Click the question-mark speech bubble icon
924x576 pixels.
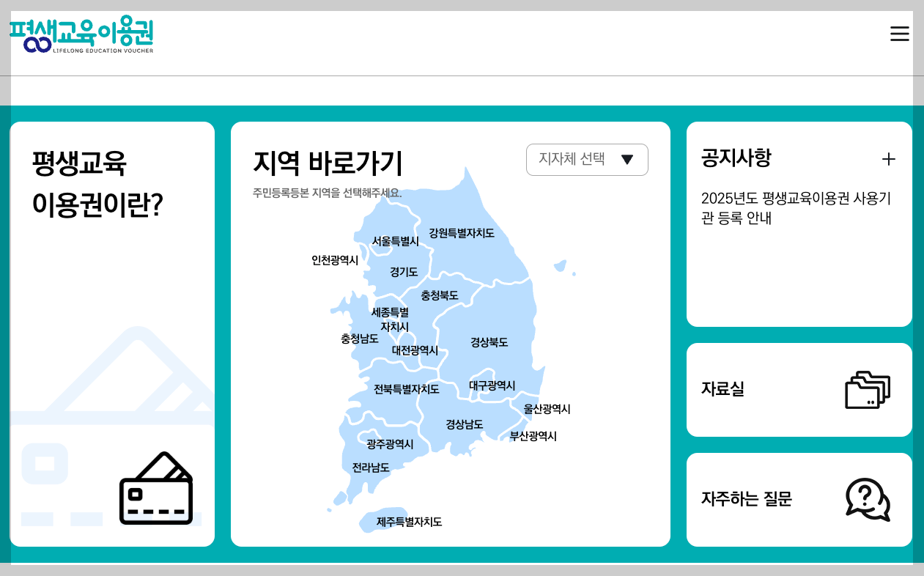[x=867, y=499]
